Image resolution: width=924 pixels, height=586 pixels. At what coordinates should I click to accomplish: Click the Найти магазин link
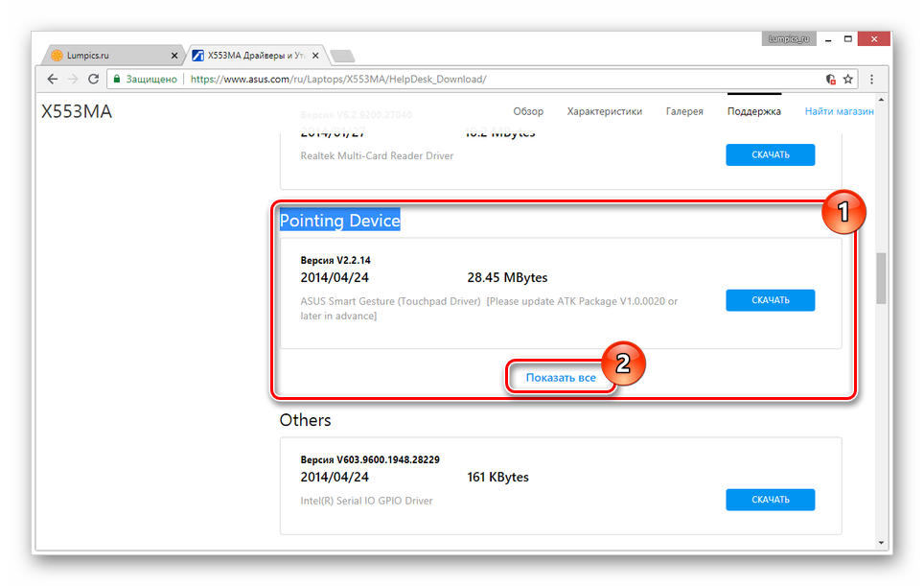click(x=839, y=111)
